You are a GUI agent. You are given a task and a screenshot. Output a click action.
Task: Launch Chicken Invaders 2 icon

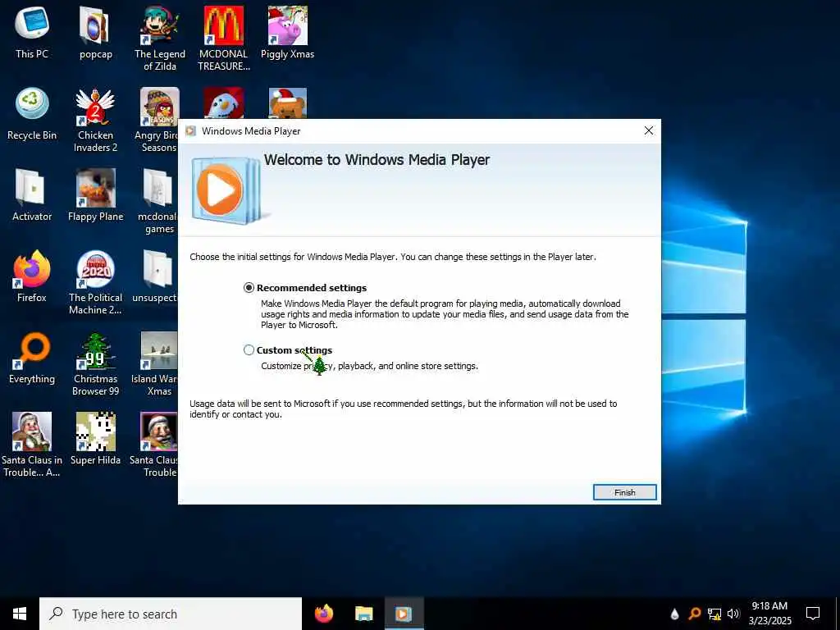95,120
